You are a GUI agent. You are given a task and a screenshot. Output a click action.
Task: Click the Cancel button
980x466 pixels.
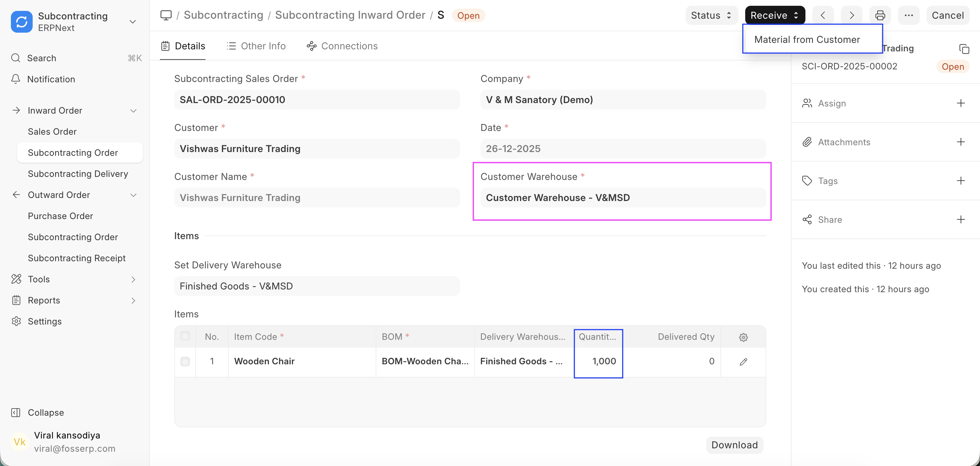[x=948, y=15]
